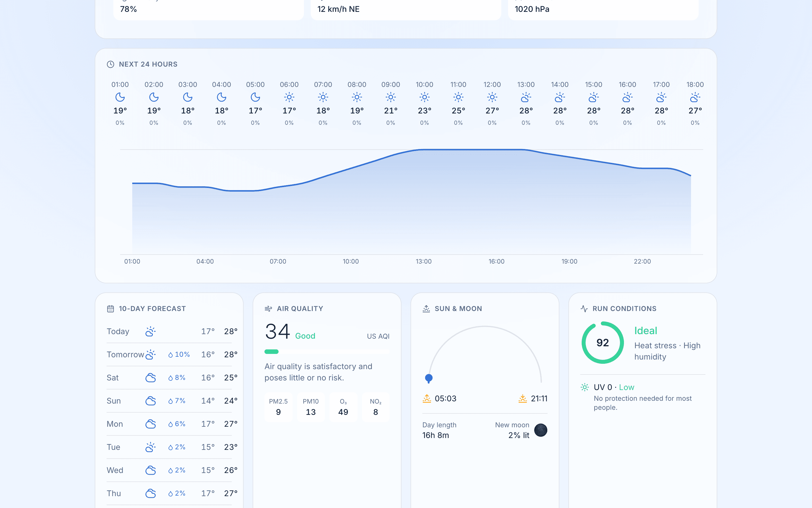Viewport: 812px width, 508px height.
Task: Open the PM10 pollutant tile
Action: pos(311,407)
